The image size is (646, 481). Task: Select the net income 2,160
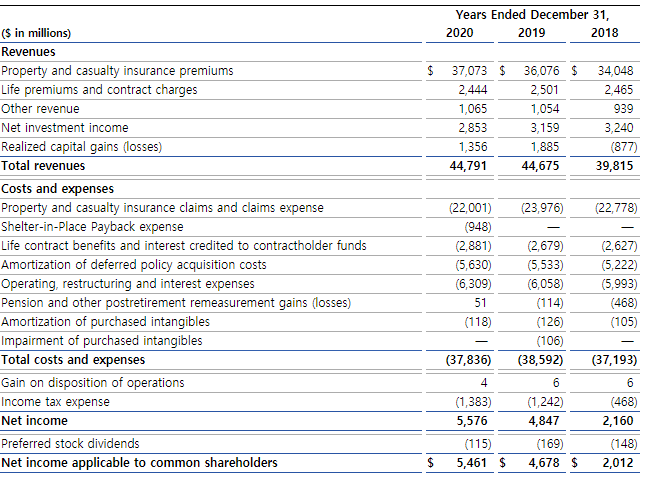coord(618,420)
